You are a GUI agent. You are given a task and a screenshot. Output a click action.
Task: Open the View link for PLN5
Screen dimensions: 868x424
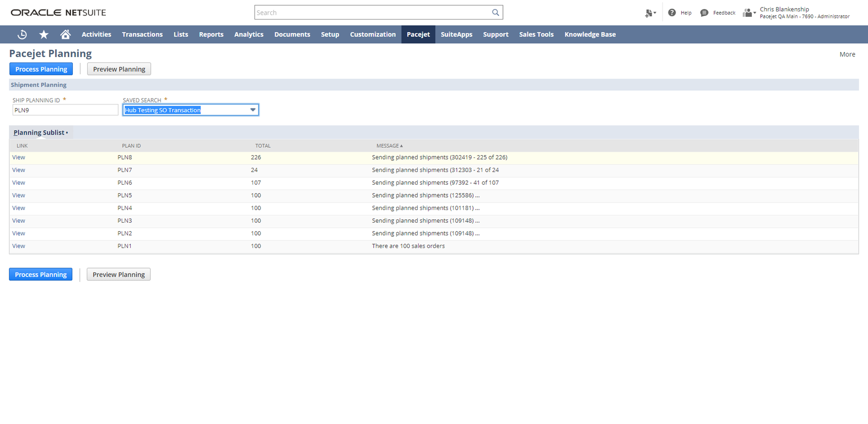tap(19, 195)
